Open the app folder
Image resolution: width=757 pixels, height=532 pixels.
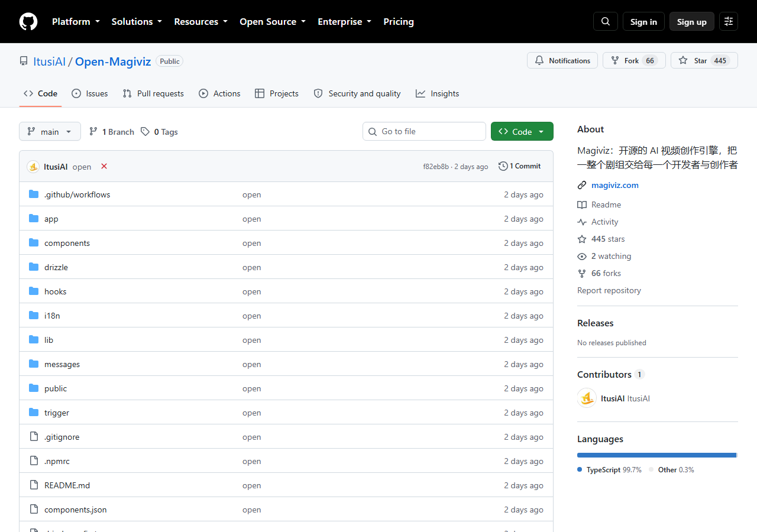point(51,219)
